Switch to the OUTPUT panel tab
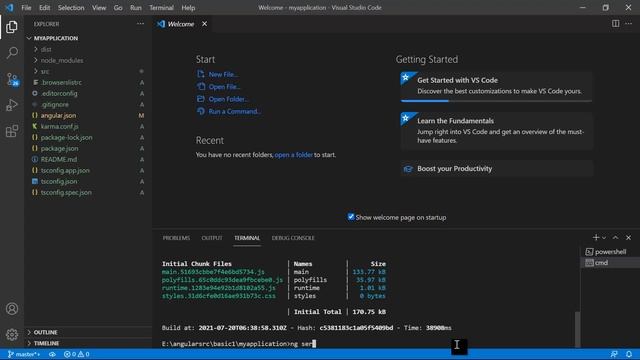 pos(212,238)
